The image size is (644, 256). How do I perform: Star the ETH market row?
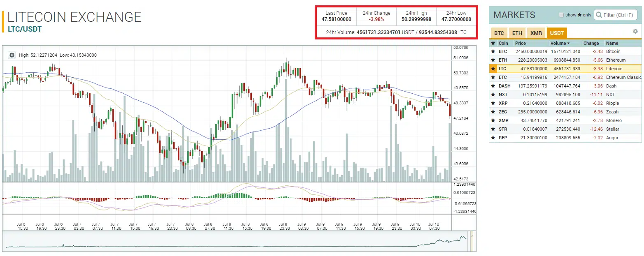point(493,60)
